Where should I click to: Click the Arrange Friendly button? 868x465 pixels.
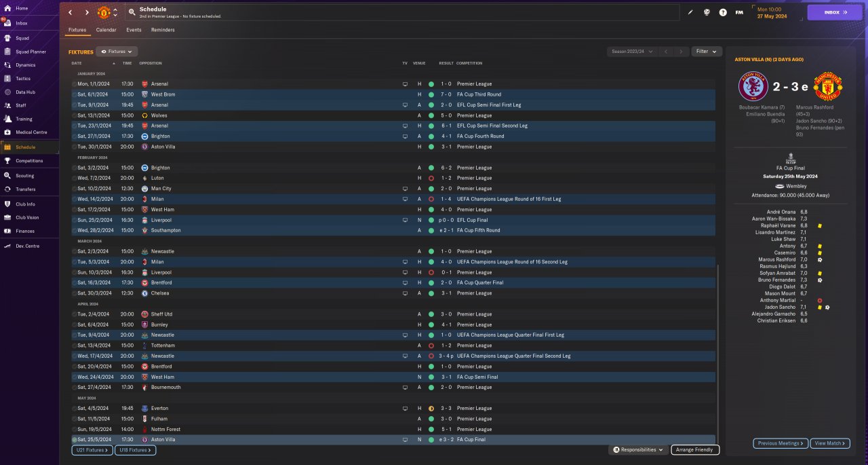pyautogui.click(x=695, y=449)
